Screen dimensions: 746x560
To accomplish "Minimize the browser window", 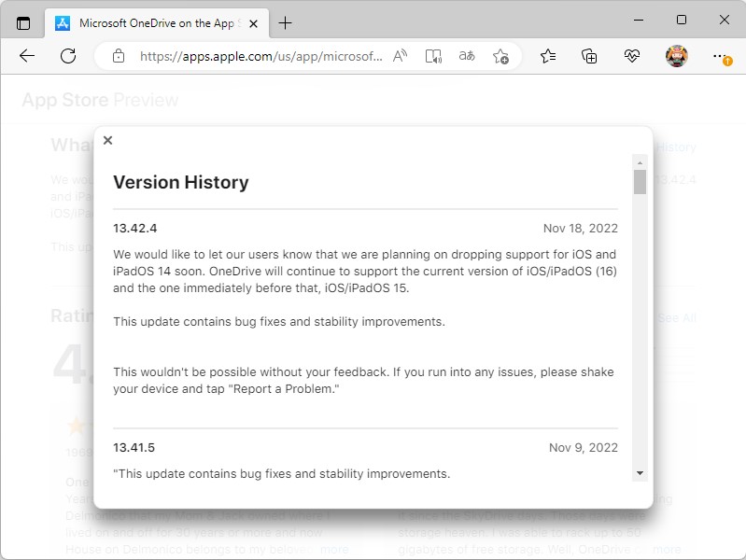I will click(x=639, y=20).
